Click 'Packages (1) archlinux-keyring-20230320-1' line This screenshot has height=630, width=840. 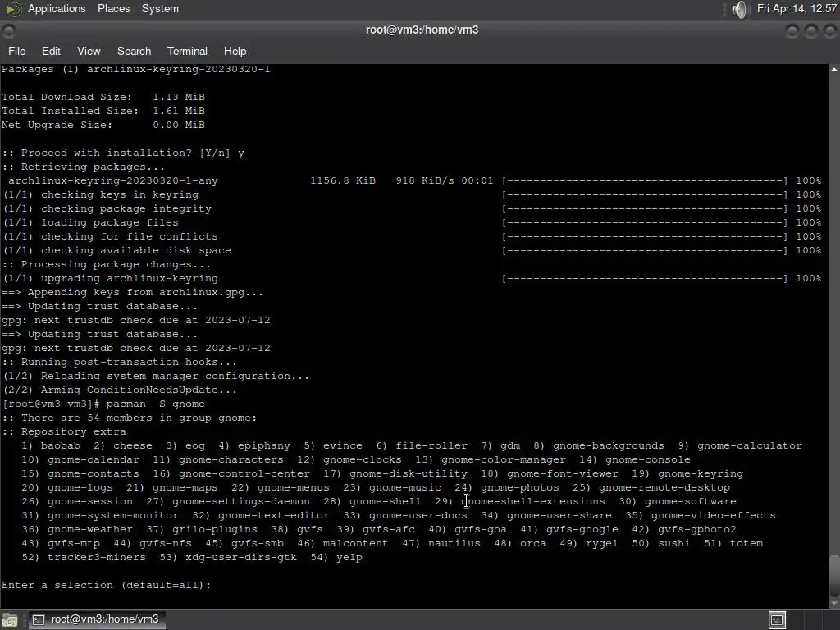pos(135,69)
